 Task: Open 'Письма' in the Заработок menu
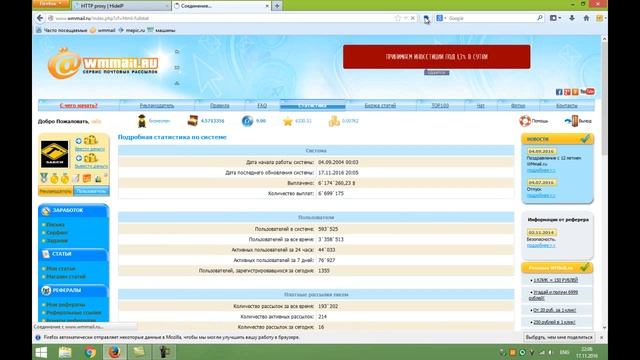point(55,225)
